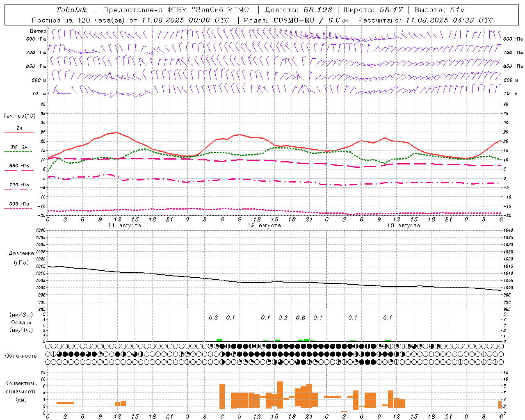The height and width of the screenshot is (420, 525).
Task: Select the 'Конвективн.' convective cloud label
Action: click(x=21, y=383)
